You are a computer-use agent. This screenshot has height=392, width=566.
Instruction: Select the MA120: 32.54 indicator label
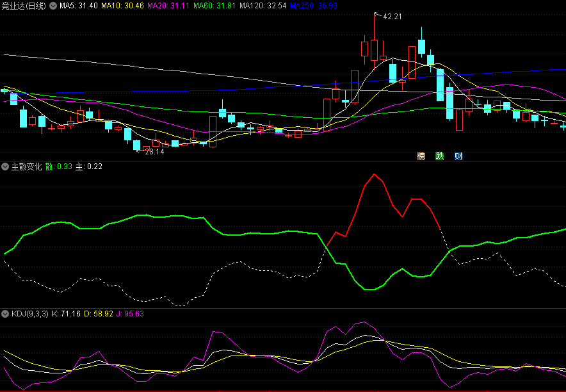click(x=263, y=6)
